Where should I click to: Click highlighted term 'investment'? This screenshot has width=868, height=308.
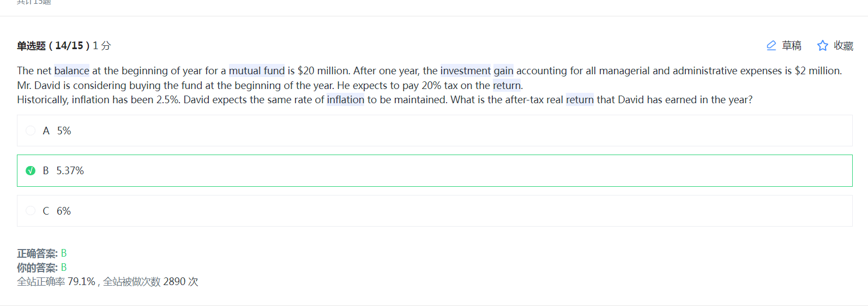[466, 70]
